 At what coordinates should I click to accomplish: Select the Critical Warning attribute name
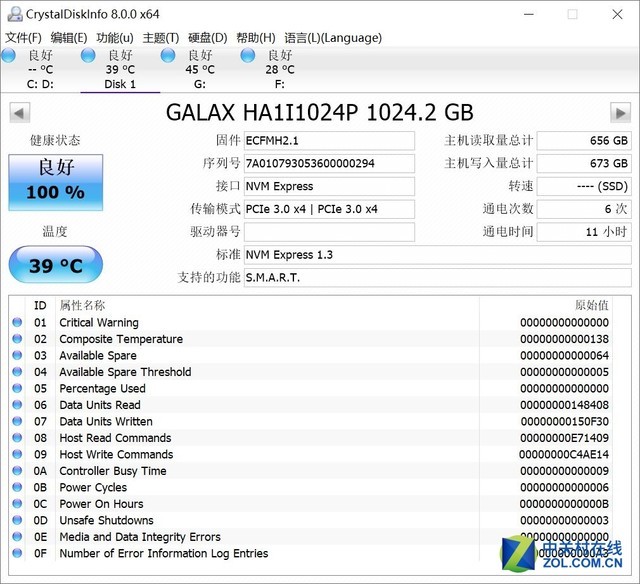click(x=99, y=323)
